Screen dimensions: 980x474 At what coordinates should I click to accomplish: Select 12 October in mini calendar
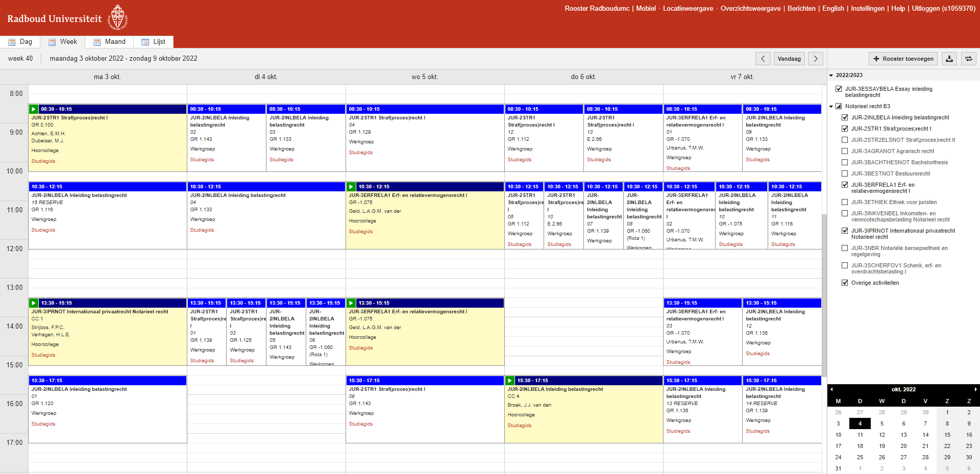tap(881, 435)
